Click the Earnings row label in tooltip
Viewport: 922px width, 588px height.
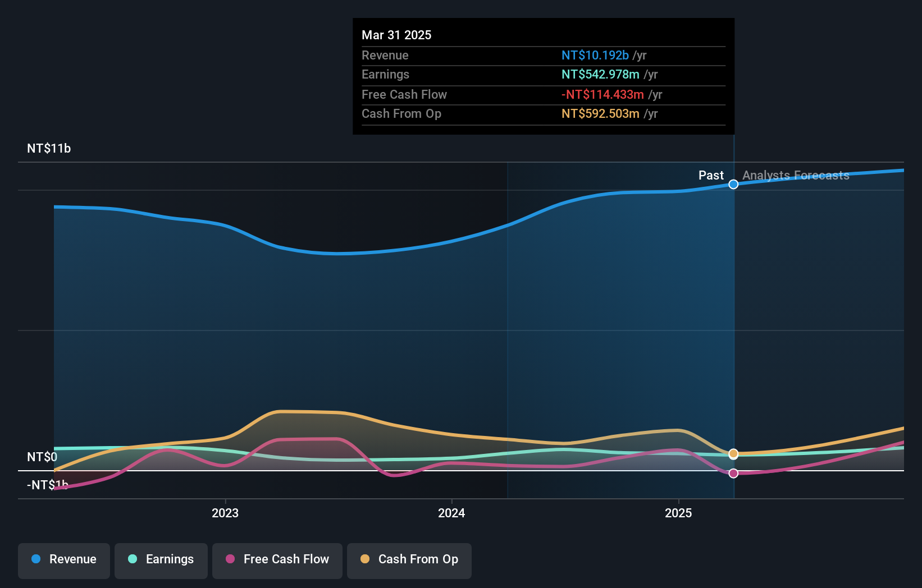[x=385, y=74]
